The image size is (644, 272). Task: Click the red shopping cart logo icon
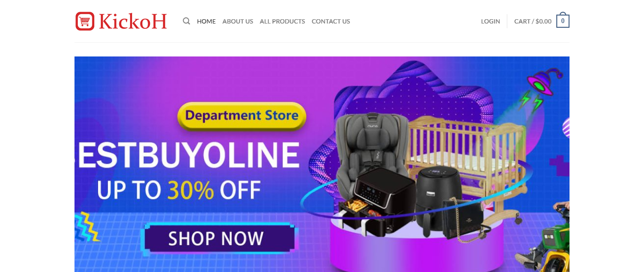[x=85, y=21]
